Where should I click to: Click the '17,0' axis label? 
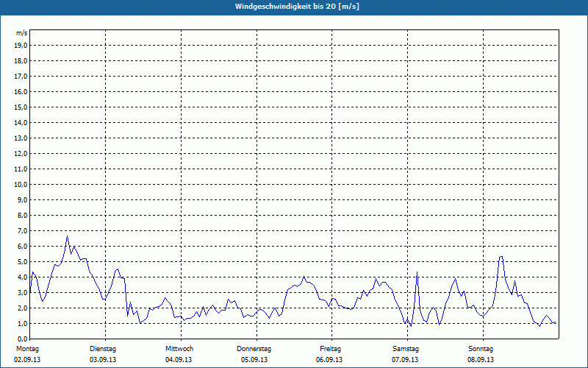(x=21, y=77)
